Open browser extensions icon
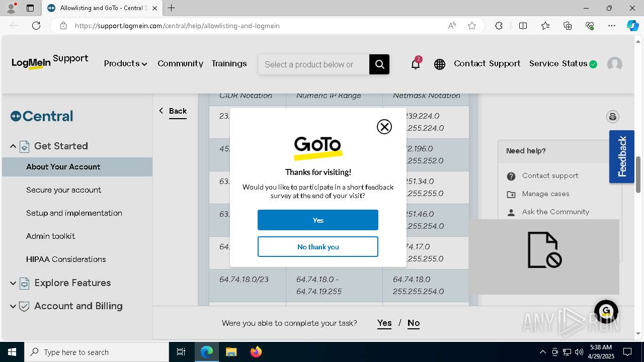Screen dimensions: 644x362 click(499, 26)
